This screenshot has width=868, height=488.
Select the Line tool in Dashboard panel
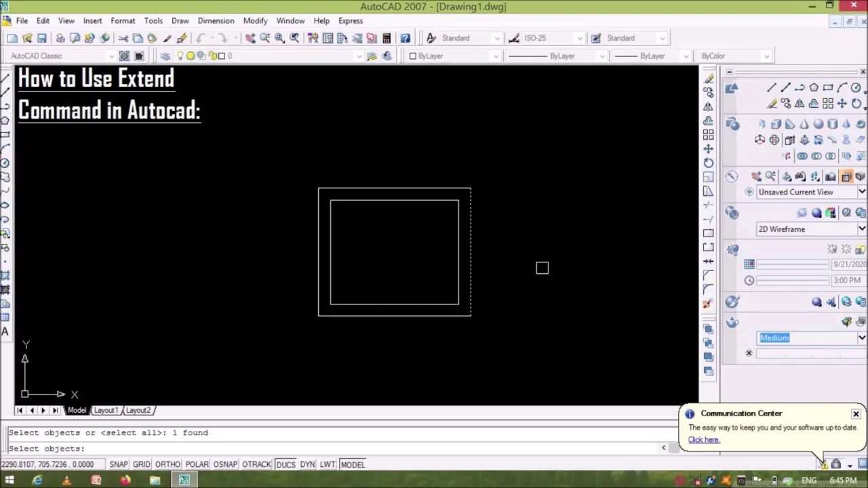tap(772, 87)
